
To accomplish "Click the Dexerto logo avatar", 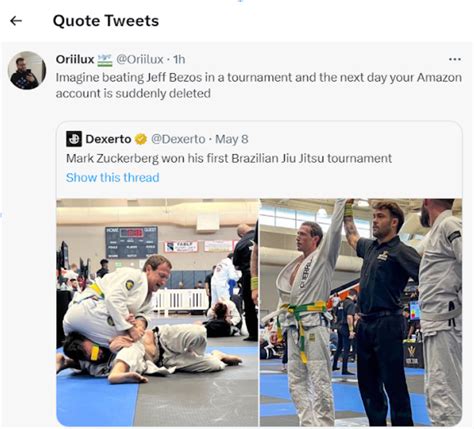I will 74,139.
